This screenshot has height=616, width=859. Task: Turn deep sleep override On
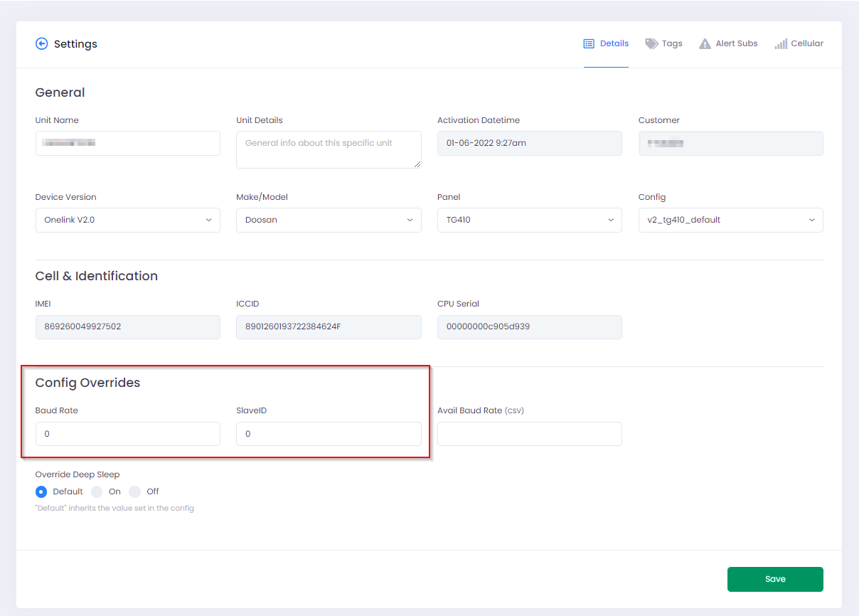click(97, 492)
